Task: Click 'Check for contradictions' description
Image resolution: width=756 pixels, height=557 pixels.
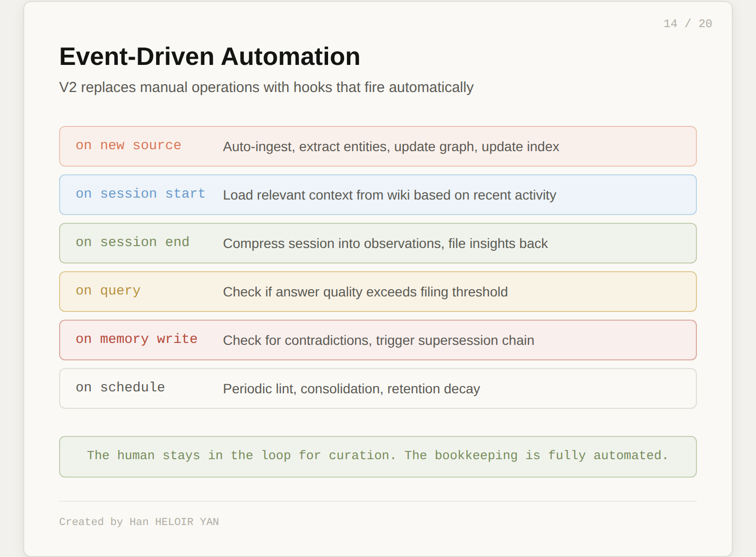Action: pos(378,340)
